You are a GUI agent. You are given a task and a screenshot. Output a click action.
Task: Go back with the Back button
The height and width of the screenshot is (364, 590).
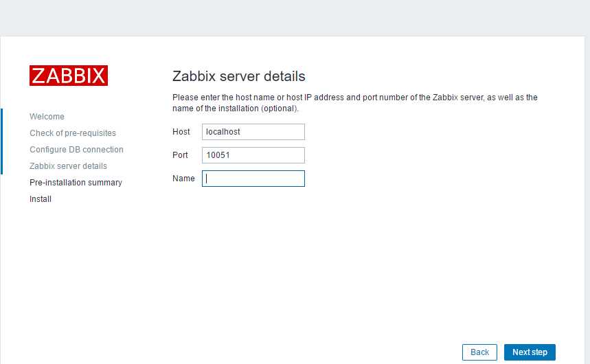tap(479, 352)
